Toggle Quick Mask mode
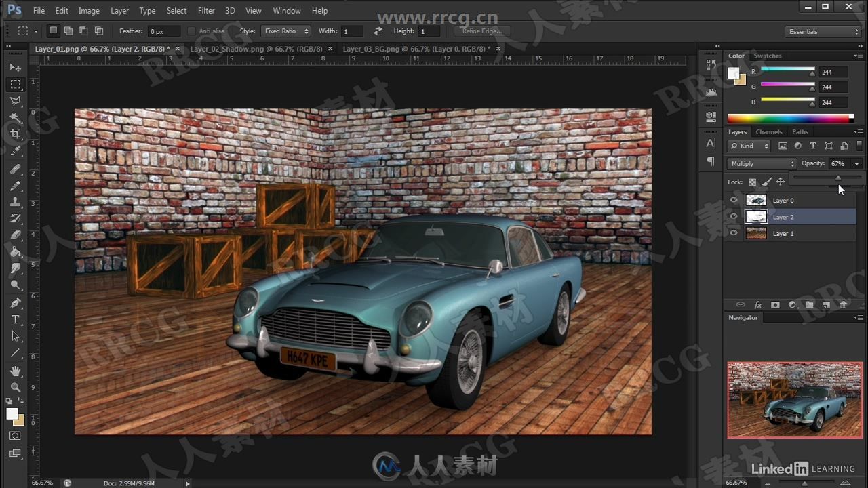This screenshot has width=868, height=488. click(x=15, y=436)
